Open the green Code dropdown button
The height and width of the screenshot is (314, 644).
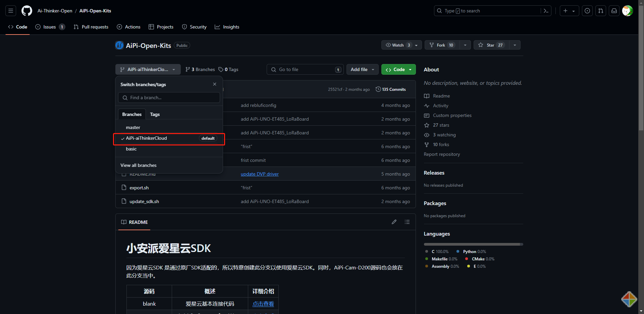pos(398,69)
